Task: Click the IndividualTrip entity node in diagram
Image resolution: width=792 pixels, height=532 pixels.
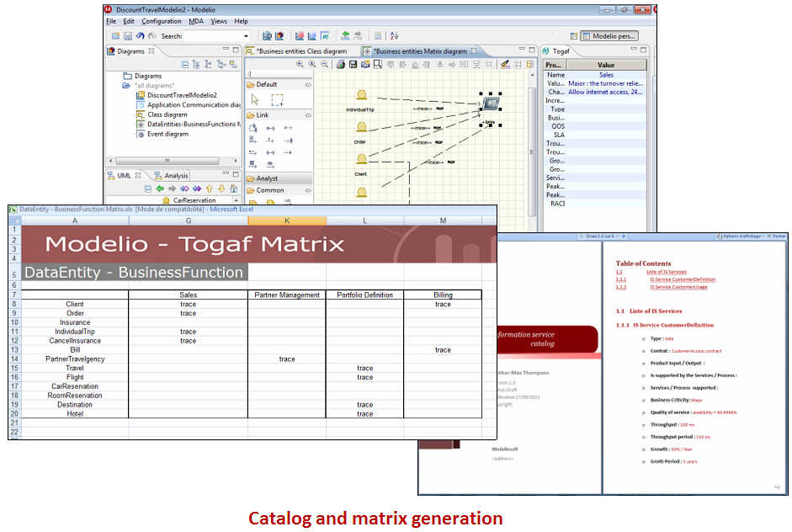Action: (361, 95)
